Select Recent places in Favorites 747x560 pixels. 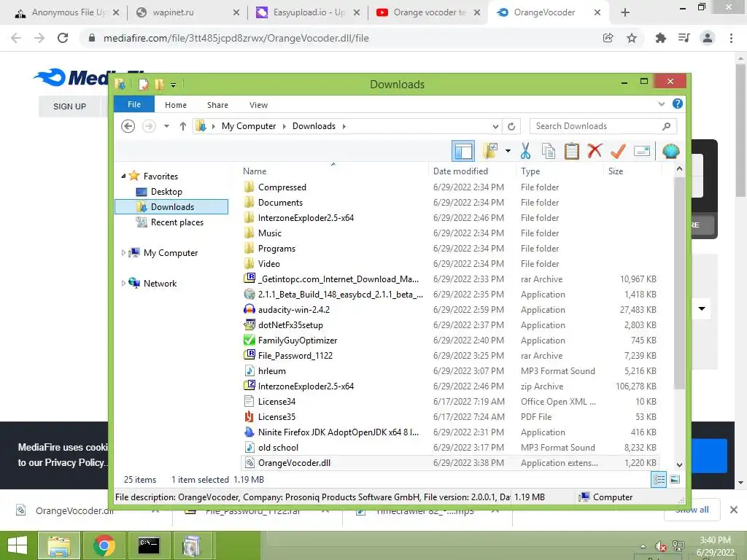click(177, 222)
